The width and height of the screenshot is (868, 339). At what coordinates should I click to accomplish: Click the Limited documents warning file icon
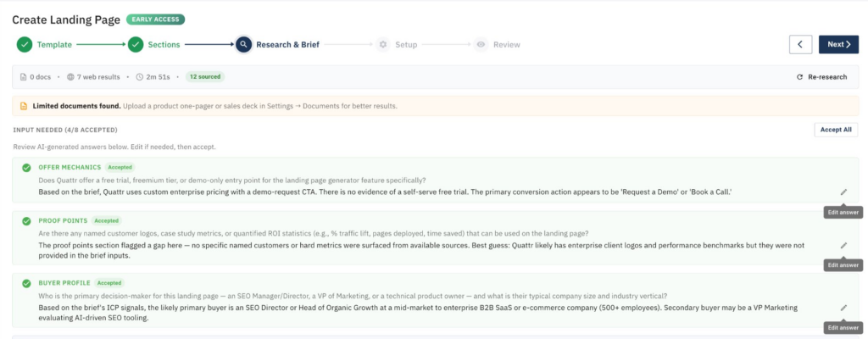(23, 106)
